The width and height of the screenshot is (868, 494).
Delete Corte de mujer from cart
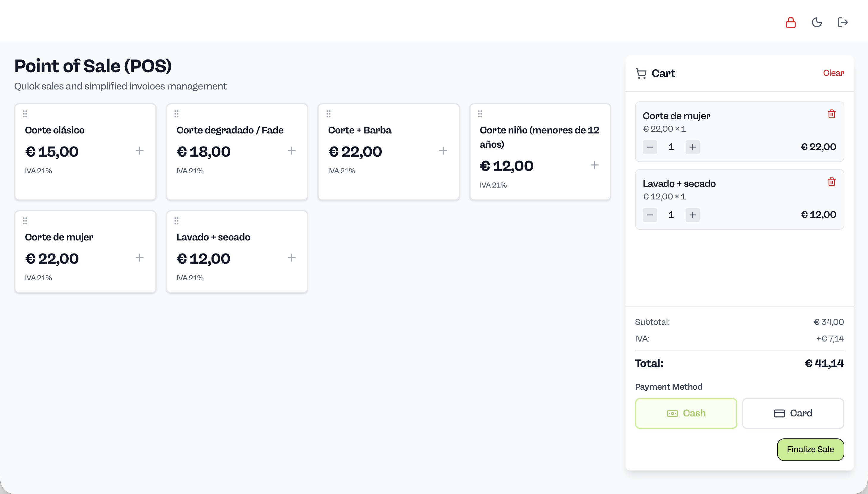pyautogui.click(x=831, y=114)
